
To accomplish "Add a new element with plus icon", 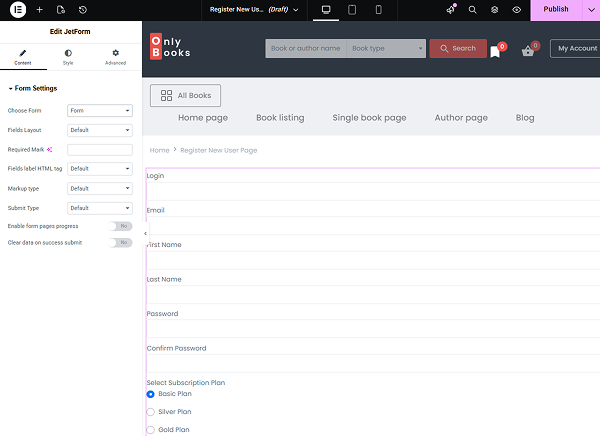I will coord(39,10).
